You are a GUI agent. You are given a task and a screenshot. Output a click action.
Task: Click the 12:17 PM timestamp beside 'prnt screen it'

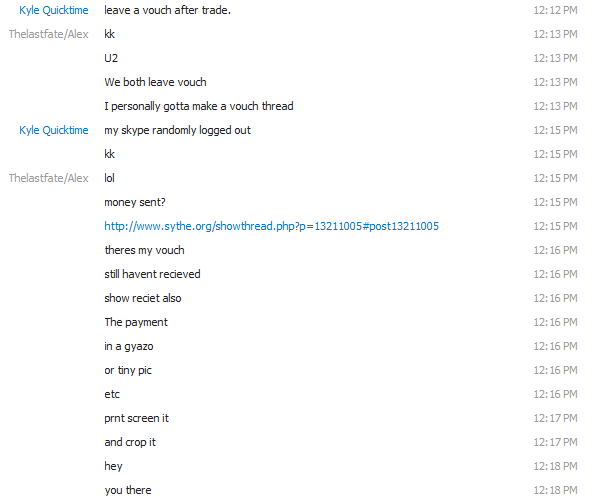pos(555,418)
